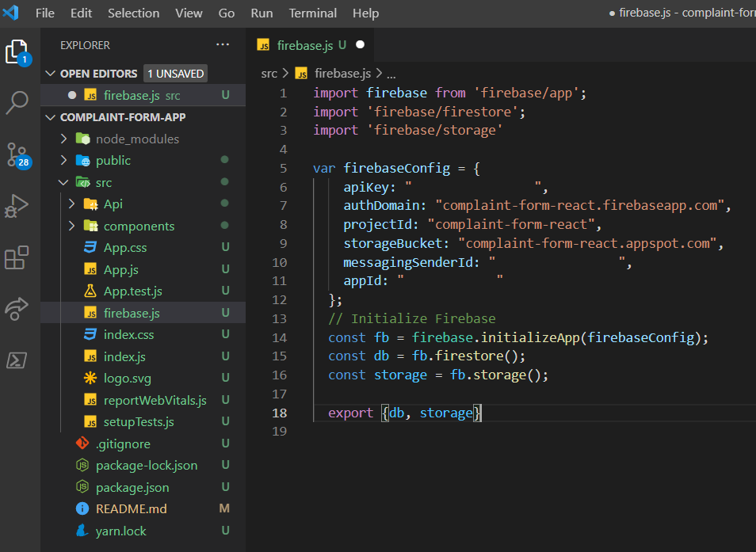Viewport: 756px width, 552px height.
Task: Click the unsaved changes dot on firebase.js tab
Action: click(360, 45)
